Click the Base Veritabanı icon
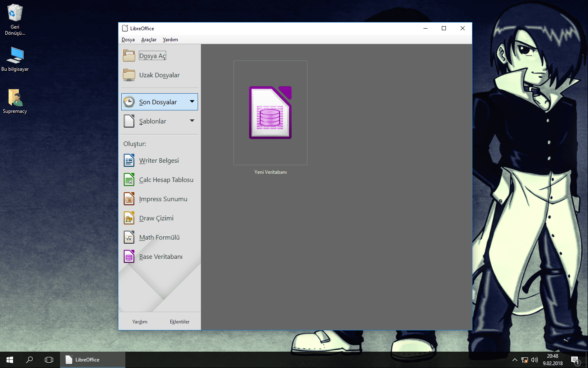588x368 pixels. (x=129, y=256)
